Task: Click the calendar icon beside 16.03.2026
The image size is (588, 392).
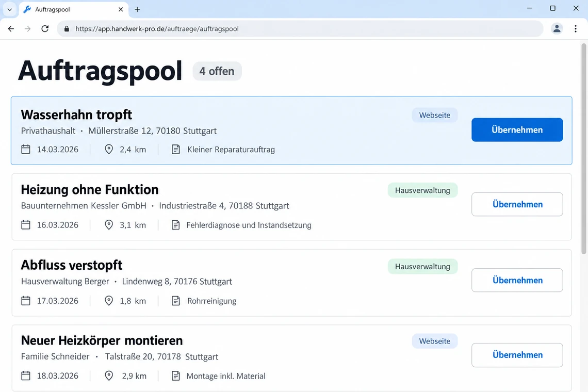Action: point(25,225)
